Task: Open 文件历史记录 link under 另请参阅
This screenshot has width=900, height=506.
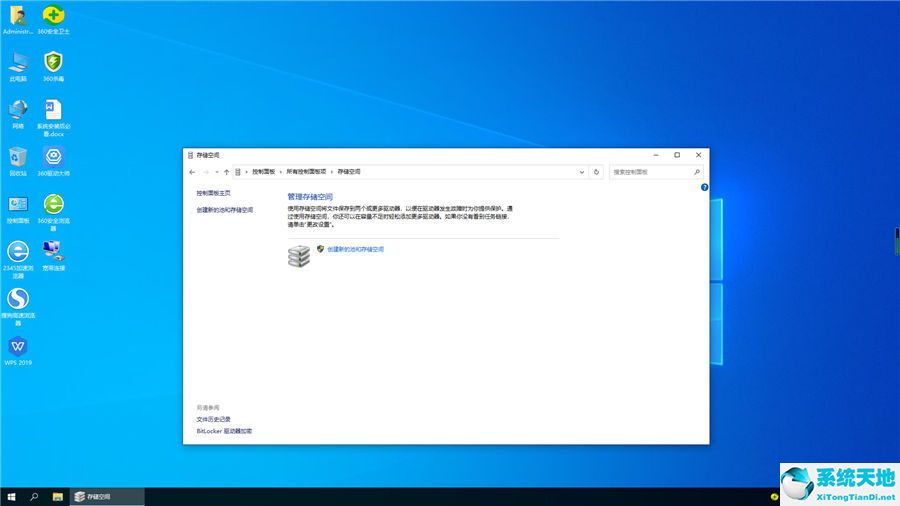Action: (213, 419)
